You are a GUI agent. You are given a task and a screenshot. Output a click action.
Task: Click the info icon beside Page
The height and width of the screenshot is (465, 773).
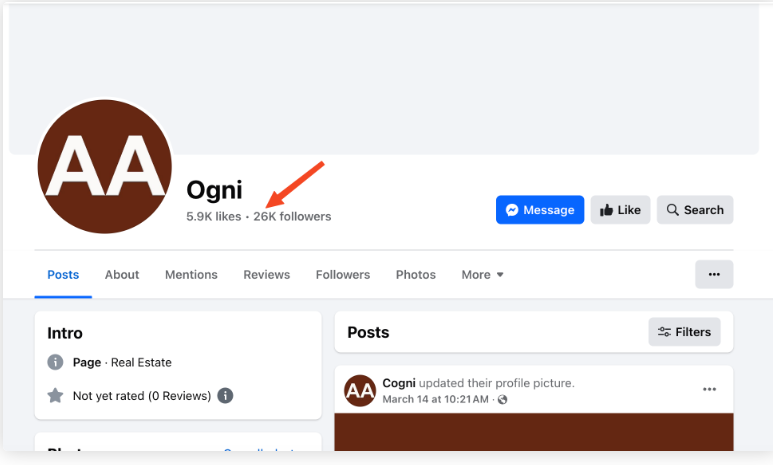coord(56,362)
